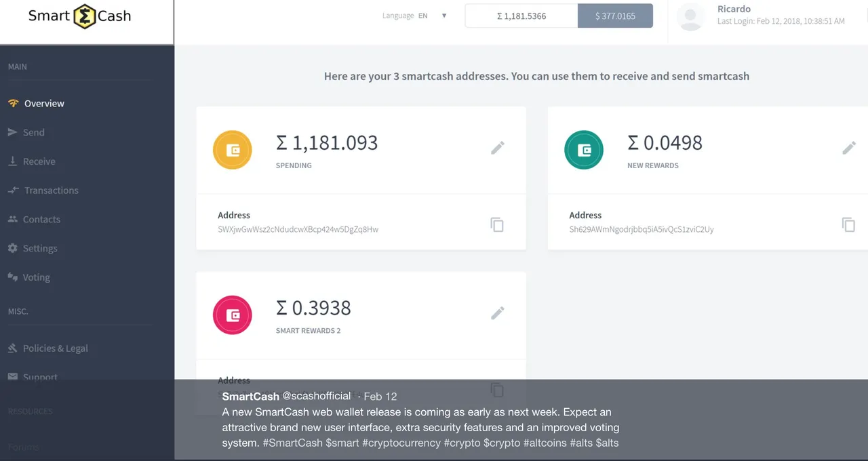Open the Send page in sidebar
The image size is (868, 461).
coord(33,132)
